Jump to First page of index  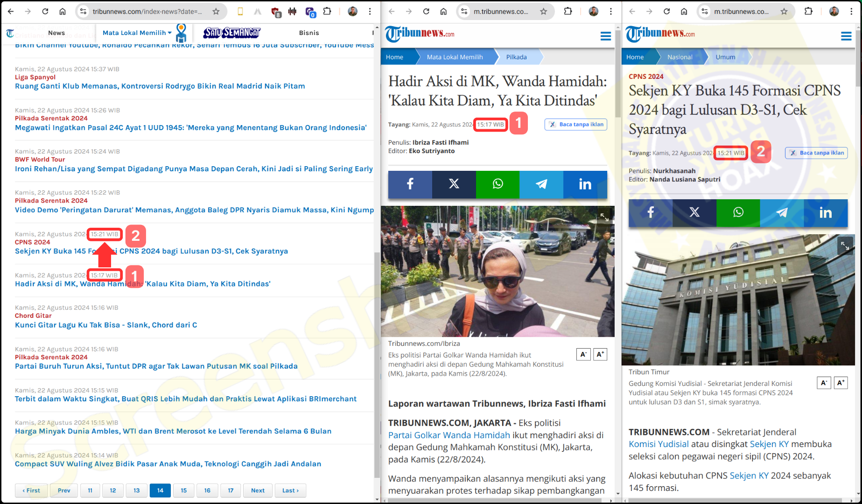[x=31, y=490]
